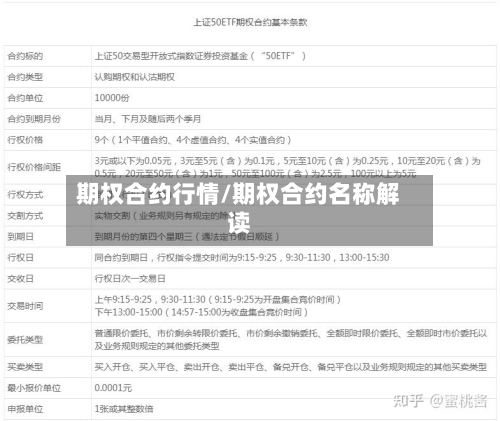Click the line starting "下午13:00-15:00"

201,312
